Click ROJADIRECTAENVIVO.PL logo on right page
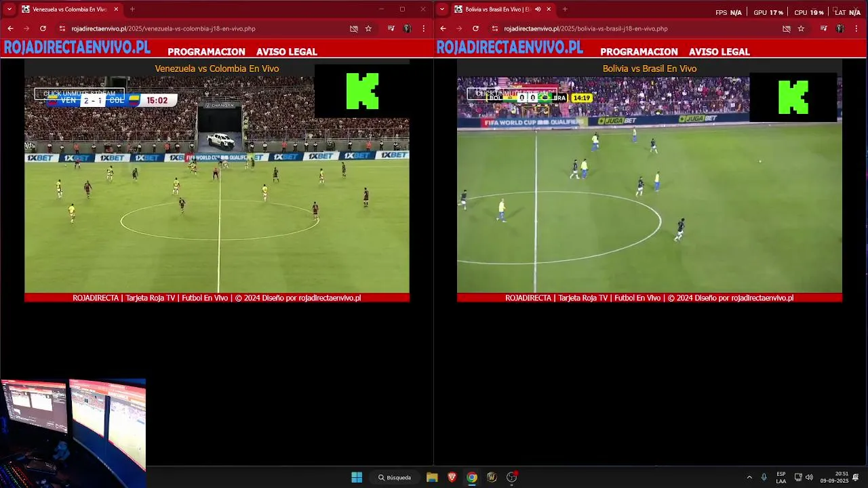This screenshot has height=488, width=868. click(x=509, y=47)
